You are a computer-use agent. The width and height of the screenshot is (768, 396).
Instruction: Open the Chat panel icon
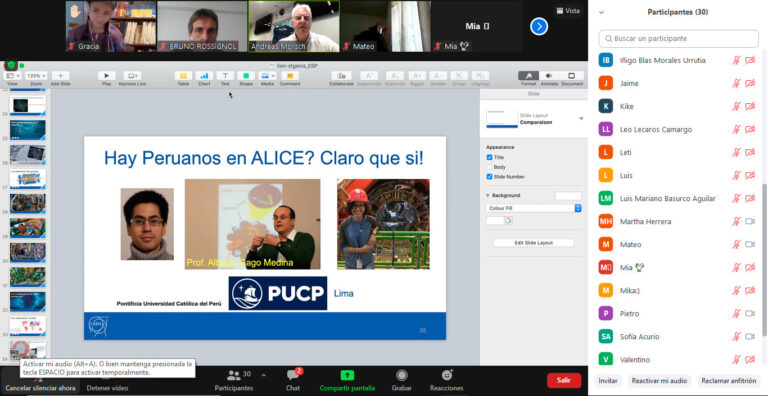tap(292, 375)
